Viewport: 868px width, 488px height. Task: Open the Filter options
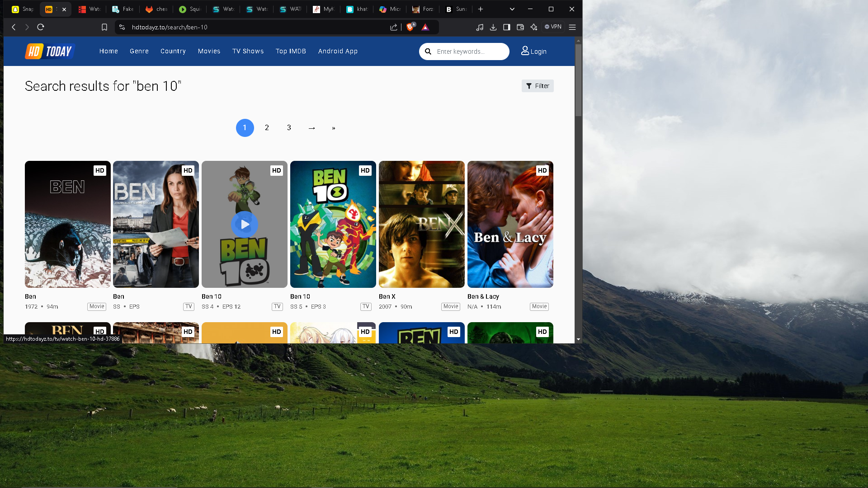(538, 86)
